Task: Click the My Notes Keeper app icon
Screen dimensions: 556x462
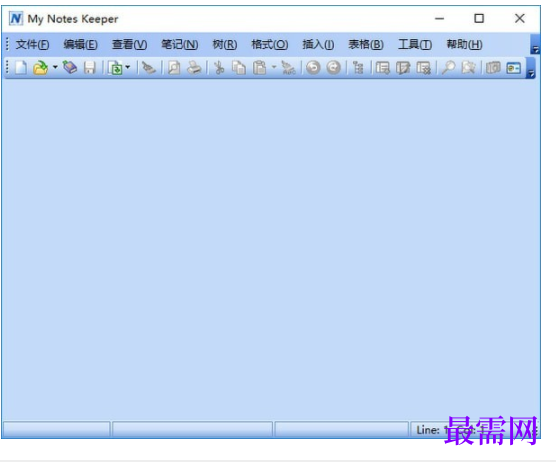Action: [16, 18]
